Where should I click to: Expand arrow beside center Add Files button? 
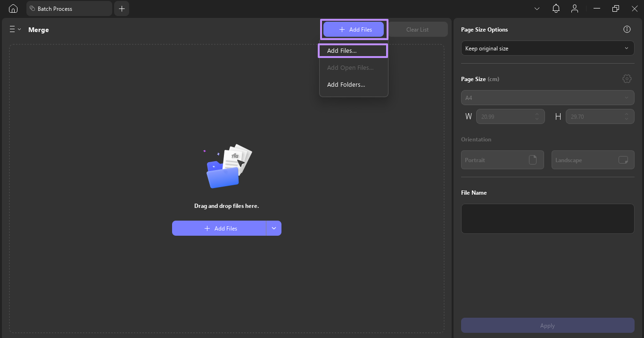(x=274, y=228)
